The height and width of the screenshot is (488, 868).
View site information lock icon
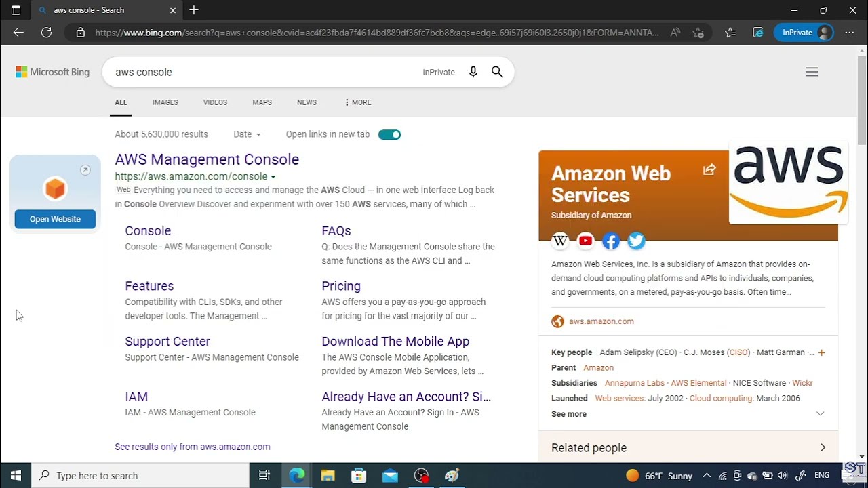pos(80,33)
